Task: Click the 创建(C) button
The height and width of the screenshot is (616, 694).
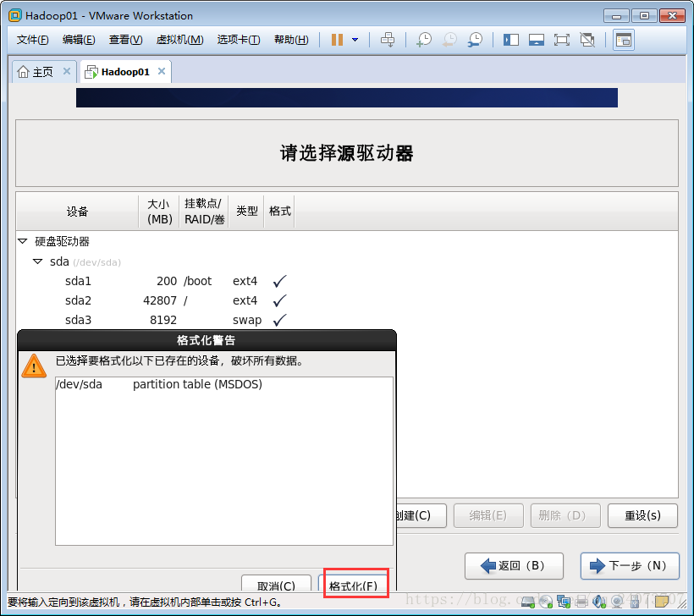Action: [421, 515]
